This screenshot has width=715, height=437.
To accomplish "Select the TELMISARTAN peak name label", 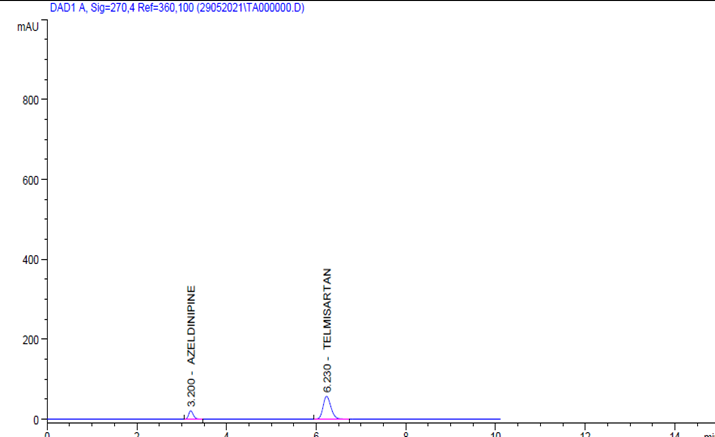I will (327, 309).
